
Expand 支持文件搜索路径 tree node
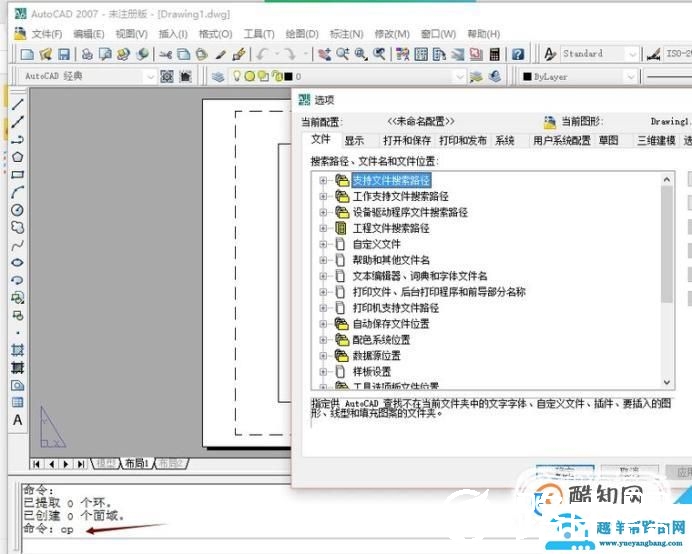pos(323,180)
